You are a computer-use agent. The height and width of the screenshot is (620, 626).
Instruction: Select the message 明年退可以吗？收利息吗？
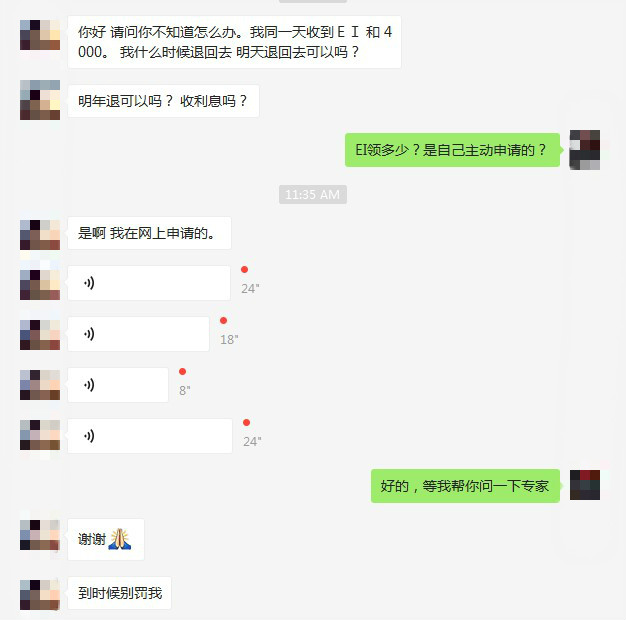click(163, 101)
